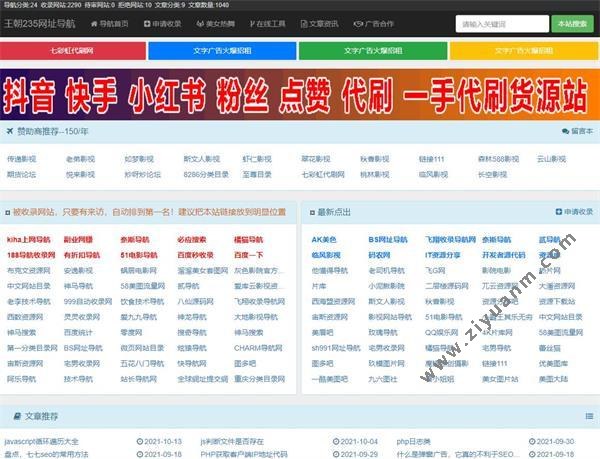Click the 链接111 sponsor link
The width and height of the screenshot is (600, 459).
[x=431, y=159]
